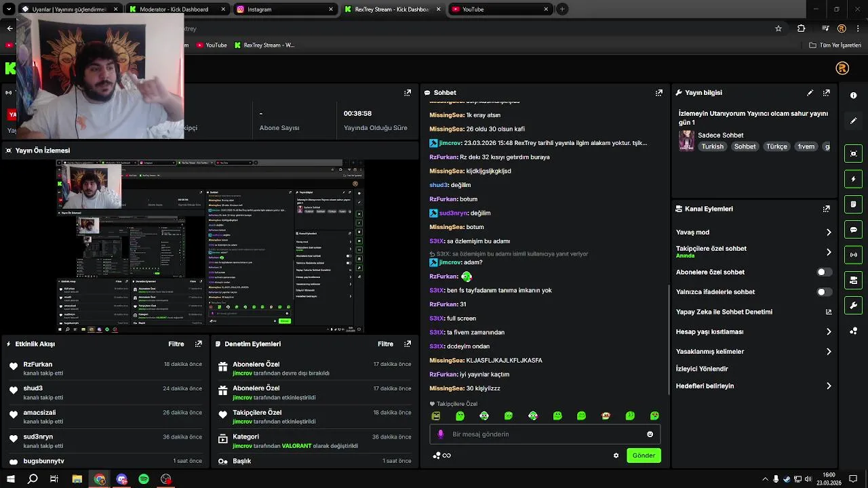Image resolution: width=868 pixels, height=488 pixels.
Task: Pop out the Denetim Eylemleri panel
Action: [408, 344]
